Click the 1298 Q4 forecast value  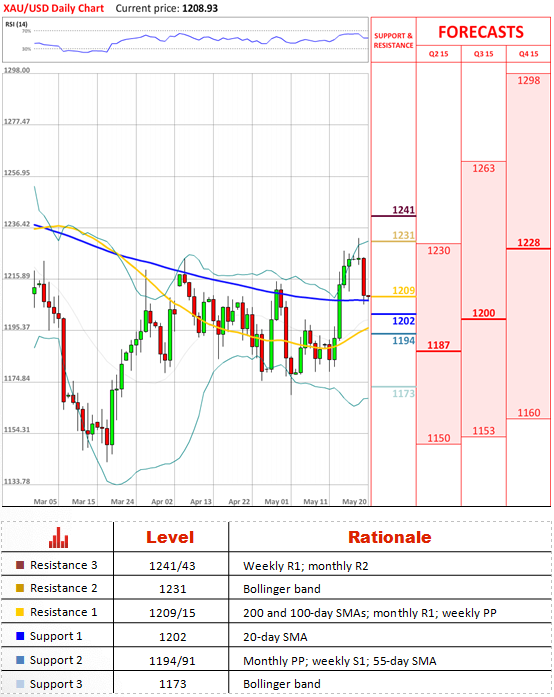[529, 80]
